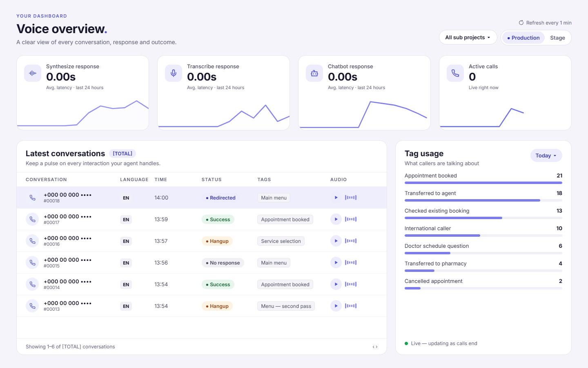Image resolution: width=588 pixels, height=368 pixels.
Task: Click Appointment booked tag in row #00017
Action: click(x=285, y=220)
